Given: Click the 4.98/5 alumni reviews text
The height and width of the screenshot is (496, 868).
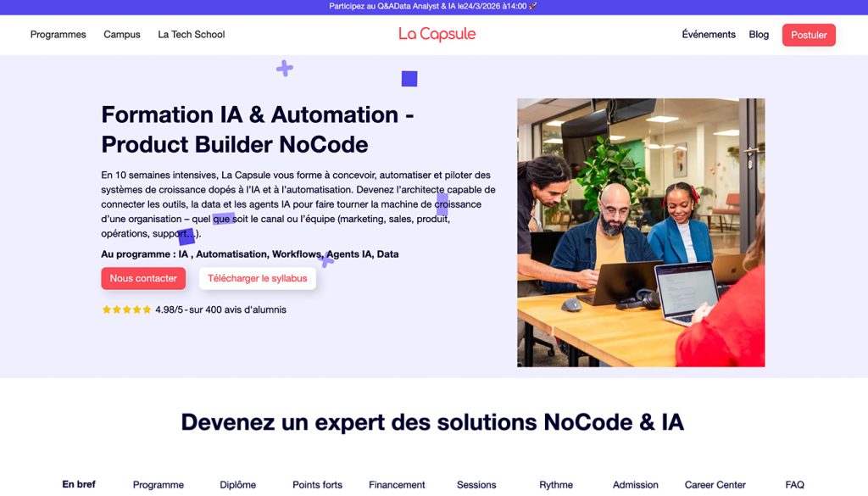Looking at the screenshot, I should tap(220, 309).
